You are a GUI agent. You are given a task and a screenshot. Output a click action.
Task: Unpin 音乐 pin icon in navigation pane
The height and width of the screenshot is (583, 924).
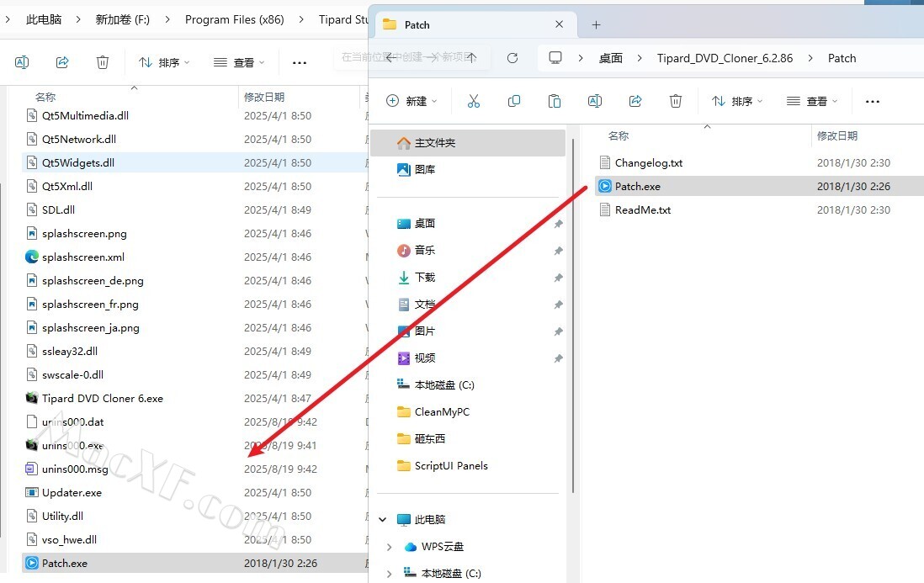pyautogui.click(x=558, y=251)
